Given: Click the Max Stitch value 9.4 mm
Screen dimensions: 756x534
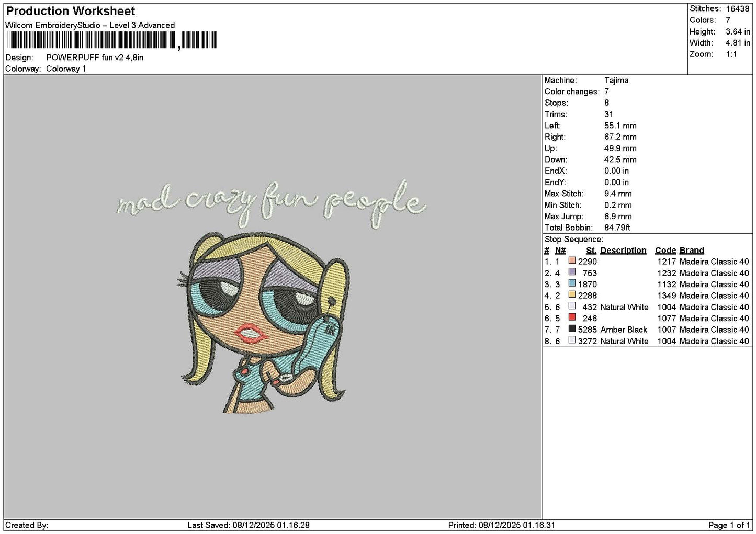Looking at the screenshot, I should 618,194.
